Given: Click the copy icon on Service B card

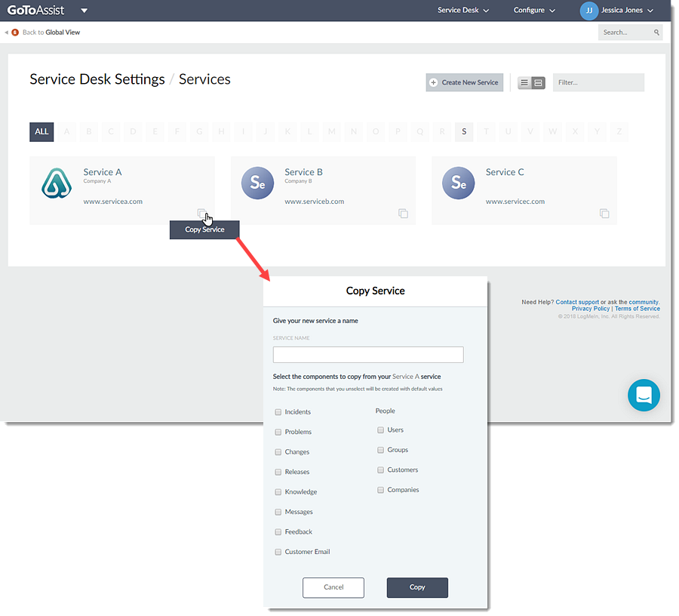Looking at the screenshot, I should coord(403,214).
